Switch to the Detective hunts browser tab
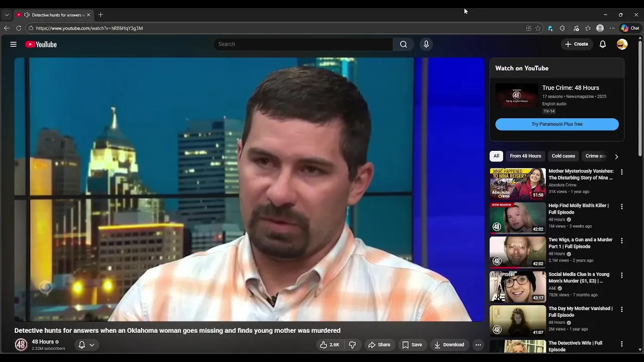Screen dimensions: 644x362 point(53,15)
